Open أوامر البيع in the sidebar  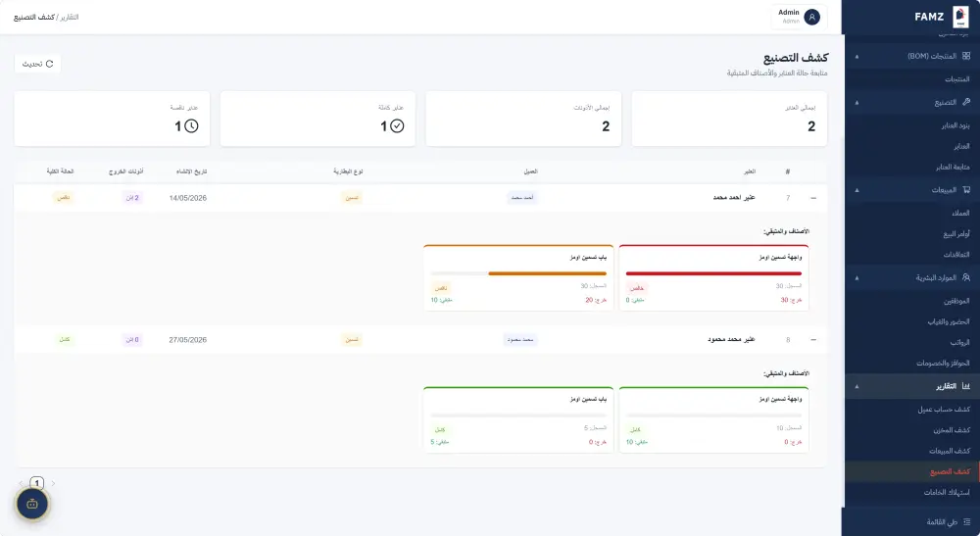point(956,233)
